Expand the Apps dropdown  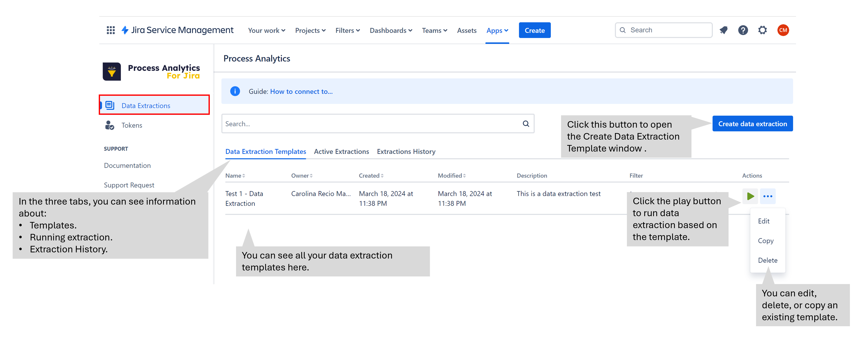tap(497, 31)
